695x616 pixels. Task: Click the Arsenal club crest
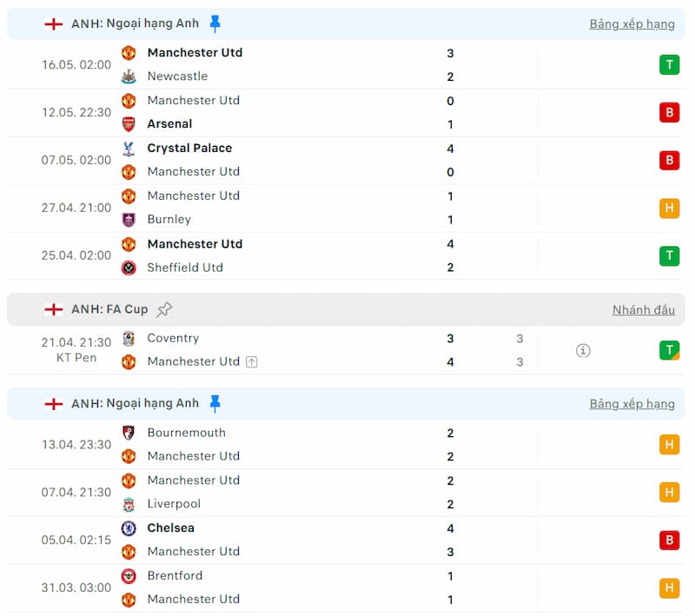(129, 124)
